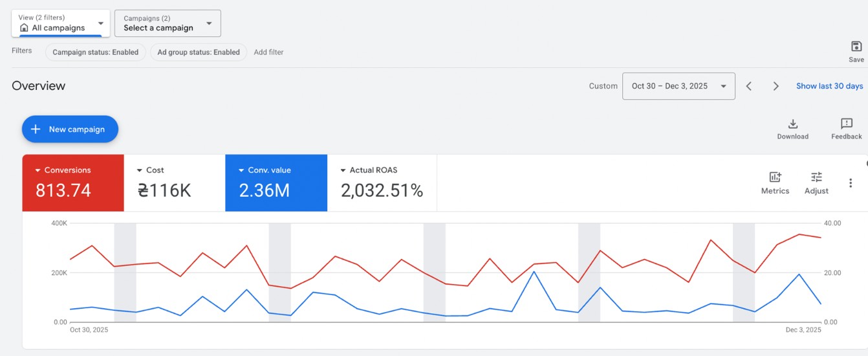Open the Actual ROAS metric dropdown
Image resolution: width=868 pixels, height=356 pixels.
coord(343,170)
